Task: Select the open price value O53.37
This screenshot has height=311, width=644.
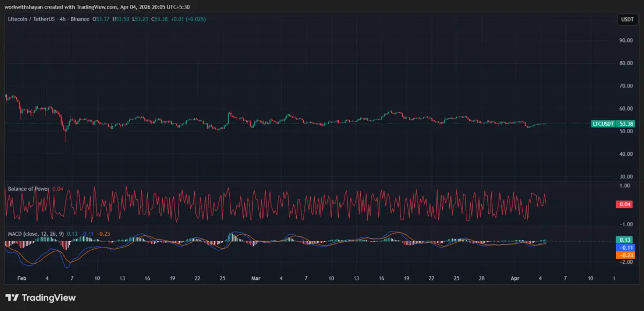Action: (x=101, y=18)
